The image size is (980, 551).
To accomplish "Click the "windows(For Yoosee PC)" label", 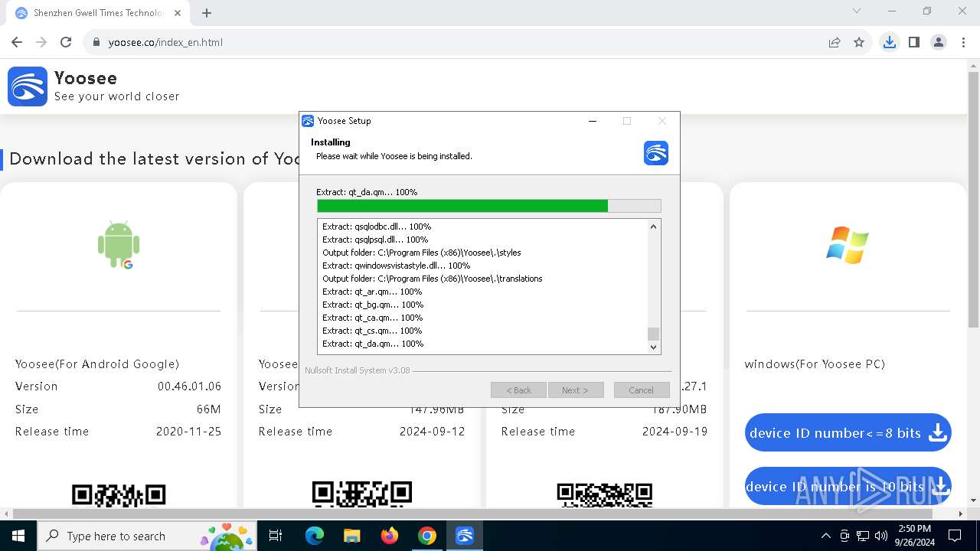I will (x=815, y=364).
